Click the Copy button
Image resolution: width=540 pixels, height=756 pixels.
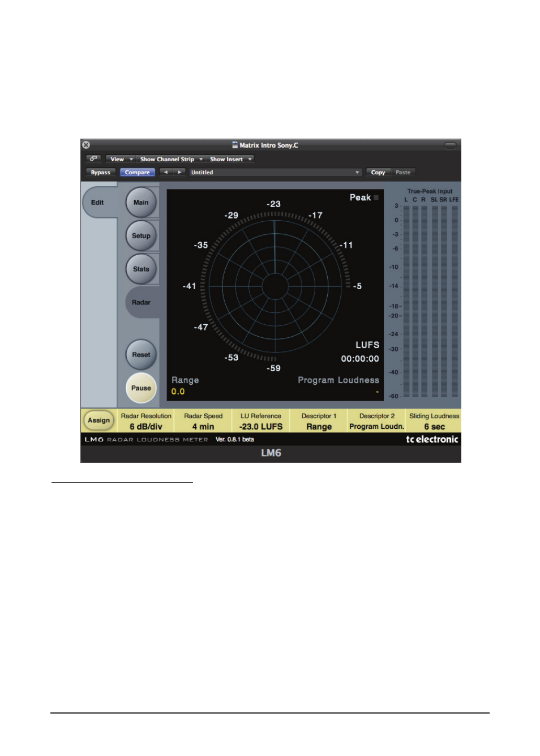point(378,172)
